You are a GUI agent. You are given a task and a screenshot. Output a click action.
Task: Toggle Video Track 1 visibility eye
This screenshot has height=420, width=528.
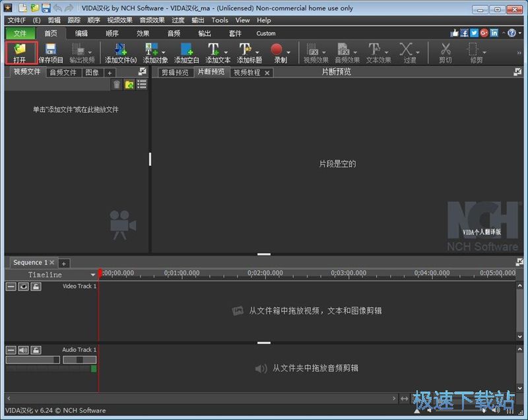click(x=23, y=287)
